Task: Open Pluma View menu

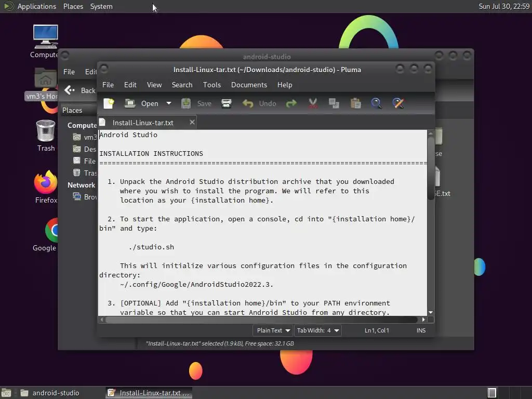Action: [x=154, y=85]
